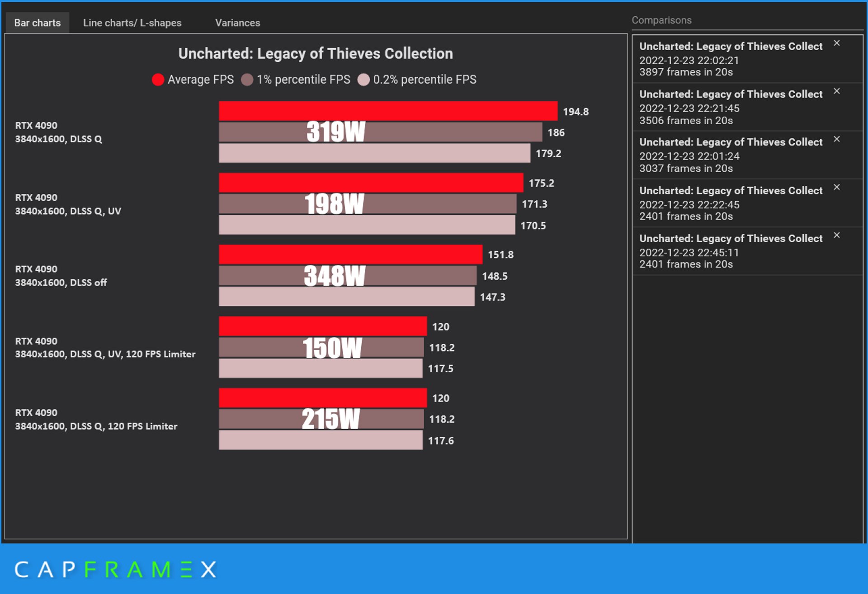Toggle the 0.2% percentile FPS legend marker
The height and width of the screenshot is (594, 868).
363,80
